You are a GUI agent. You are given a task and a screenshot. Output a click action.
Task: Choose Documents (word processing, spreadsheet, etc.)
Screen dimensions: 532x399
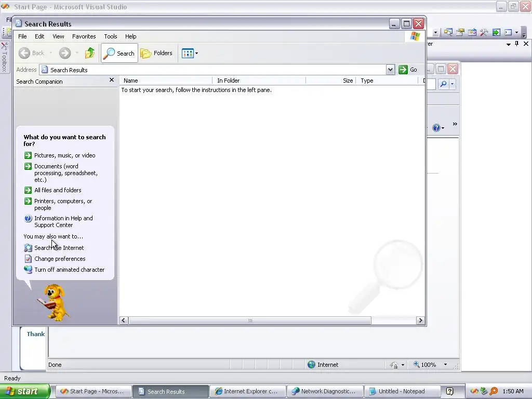[x=66, y=173]
